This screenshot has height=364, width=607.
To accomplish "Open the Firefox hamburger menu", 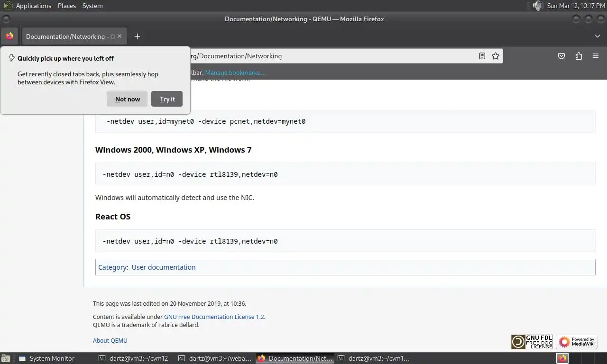I will click(x=596, y=56).
